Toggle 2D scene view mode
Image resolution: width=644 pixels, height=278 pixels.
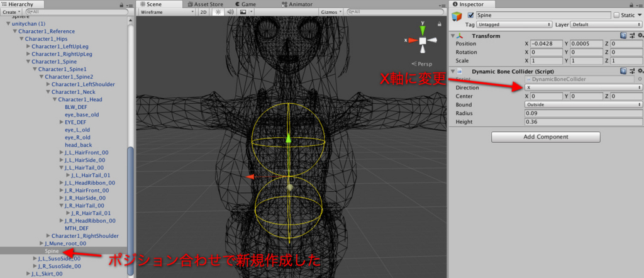[203, 12]
